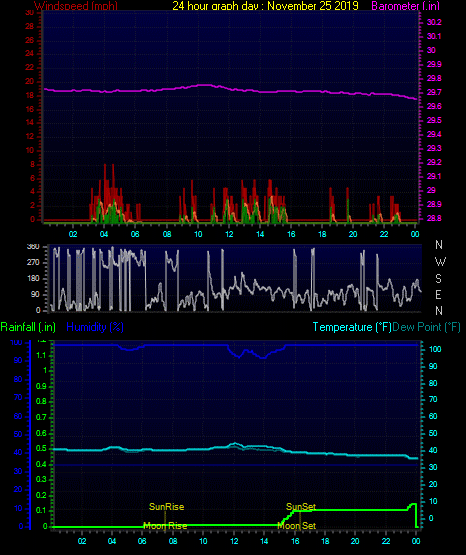466x555 pixels.
Task: Click the 20 mph windspeed axis value
Action: (x=30, y=82)
